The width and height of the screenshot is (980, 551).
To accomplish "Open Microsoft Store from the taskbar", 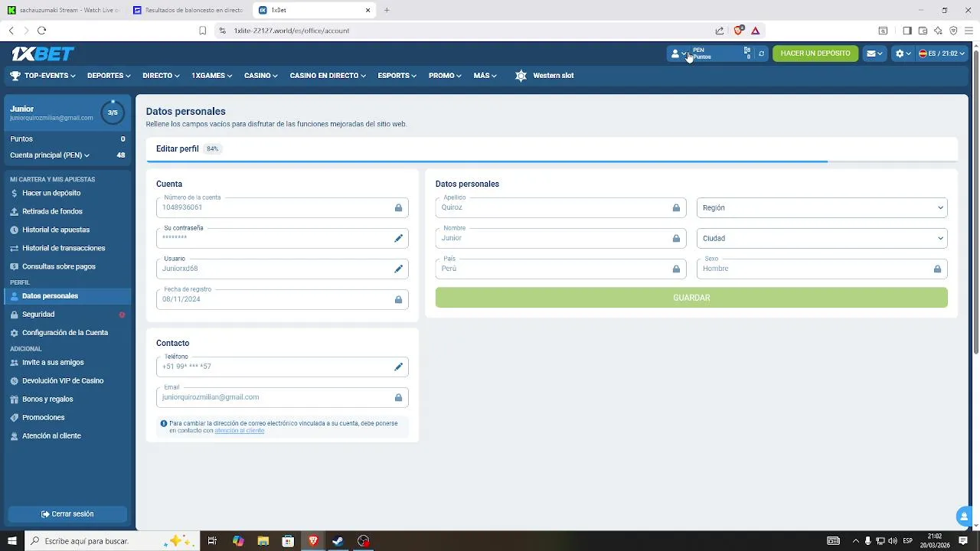I will (x=288, y=541).
